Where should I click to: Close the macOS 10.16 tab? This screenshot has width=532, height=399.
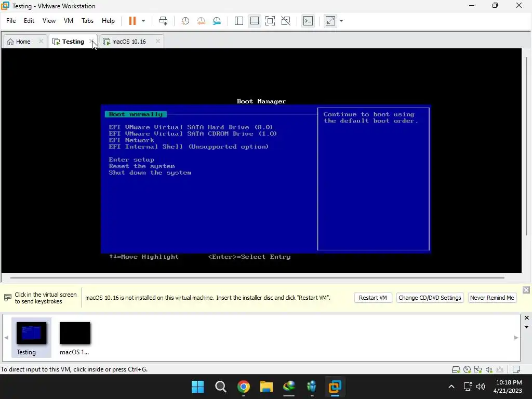pos(158,41)
